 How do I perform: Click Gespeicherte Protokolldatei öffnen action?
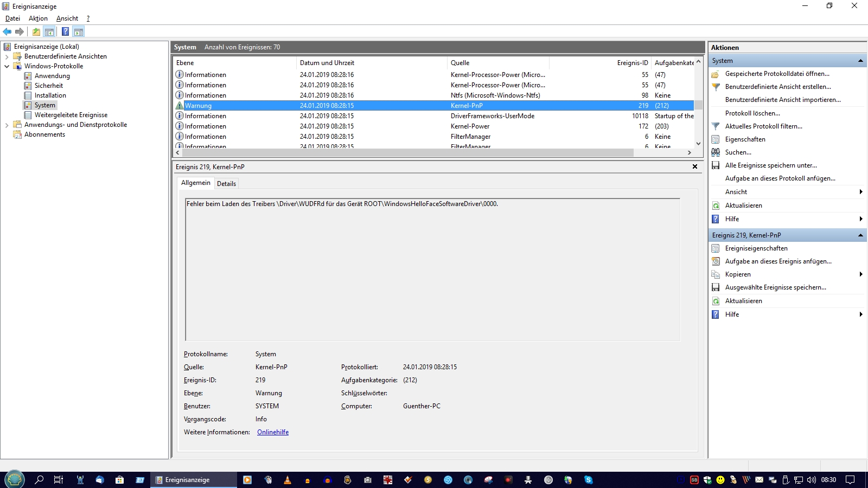click(777, 74)
